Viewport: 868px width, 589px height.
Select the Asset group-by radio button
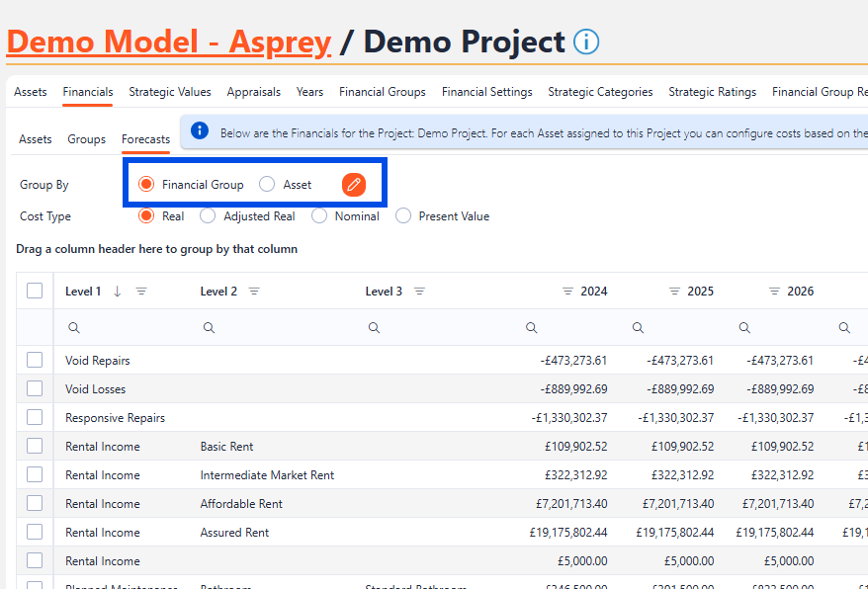click(x=267, y=185)
